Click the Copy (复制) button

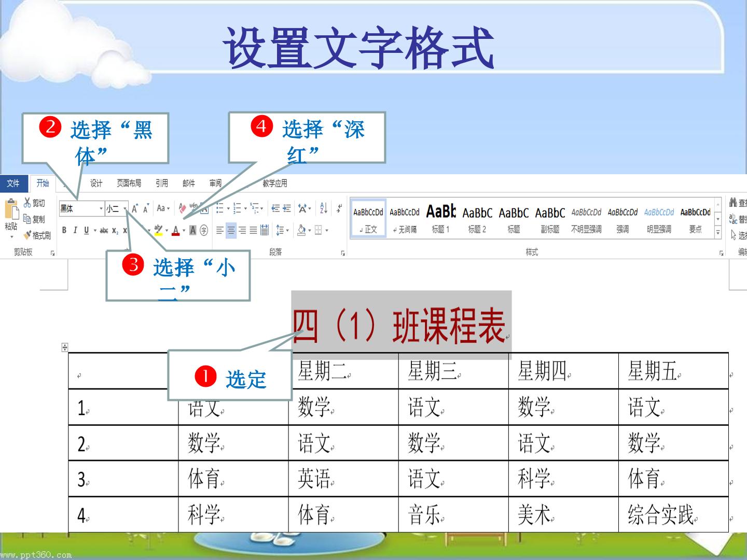pos(34,219)
